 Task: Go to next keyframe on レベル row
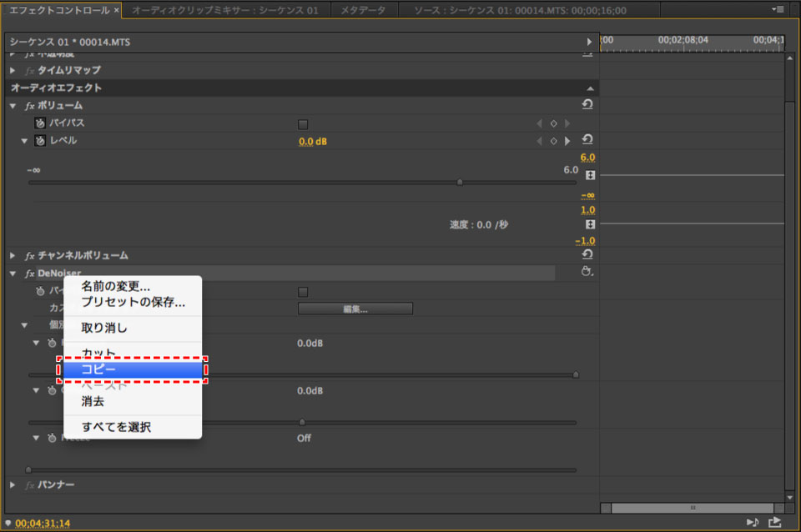tap(567, 141)
